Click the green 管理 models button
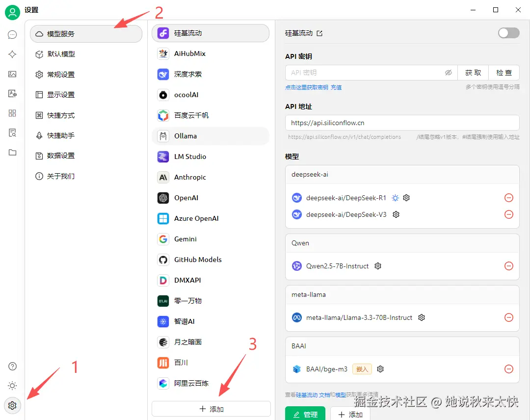The width and height of the screenshot is (530, 420). [305, 414]
